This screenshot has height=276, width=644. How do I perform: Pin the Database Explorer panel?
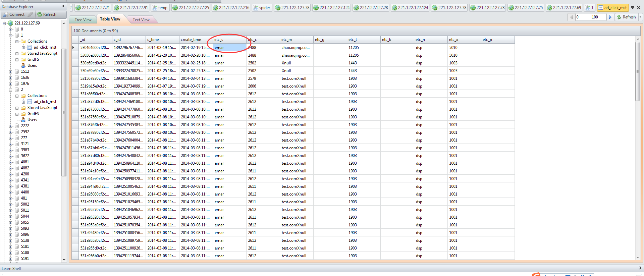pos(63,6)
